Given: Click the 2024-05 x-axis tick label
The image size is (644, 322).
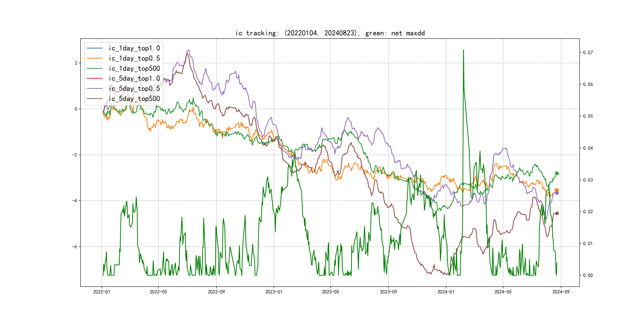Looking at the screenshot, I should click(503, 292).
